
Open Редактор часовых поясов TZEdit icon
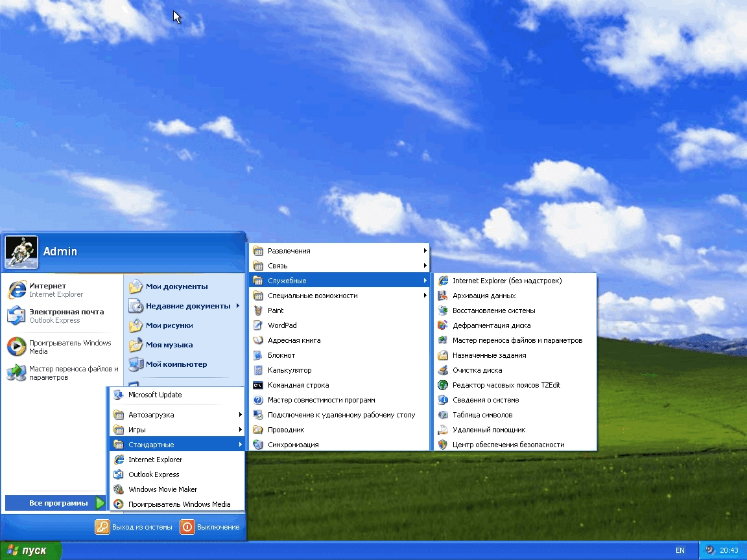click(443, 385)
